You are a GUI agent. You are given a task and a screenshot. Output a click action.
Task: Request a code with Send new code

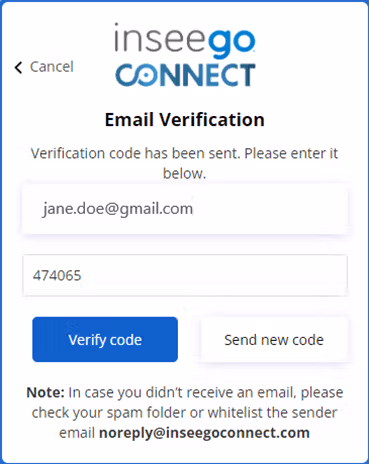274,340
